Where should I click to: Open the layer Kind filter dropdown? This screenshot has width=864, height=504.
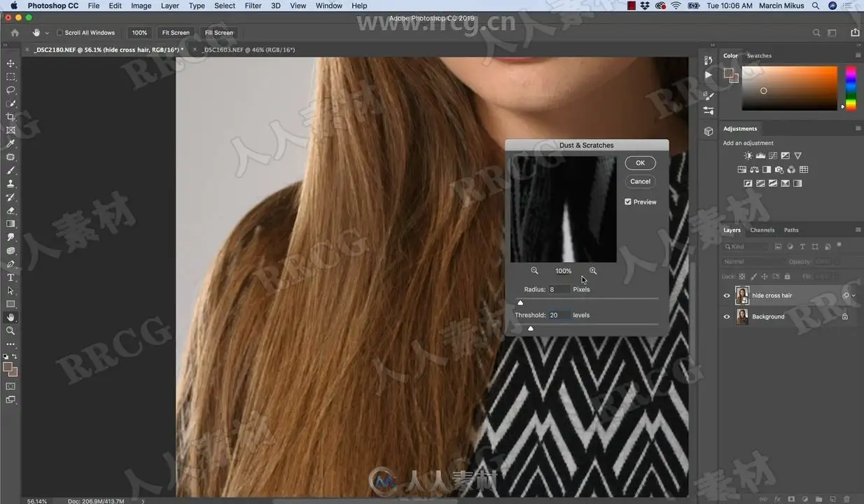(746, 246)
